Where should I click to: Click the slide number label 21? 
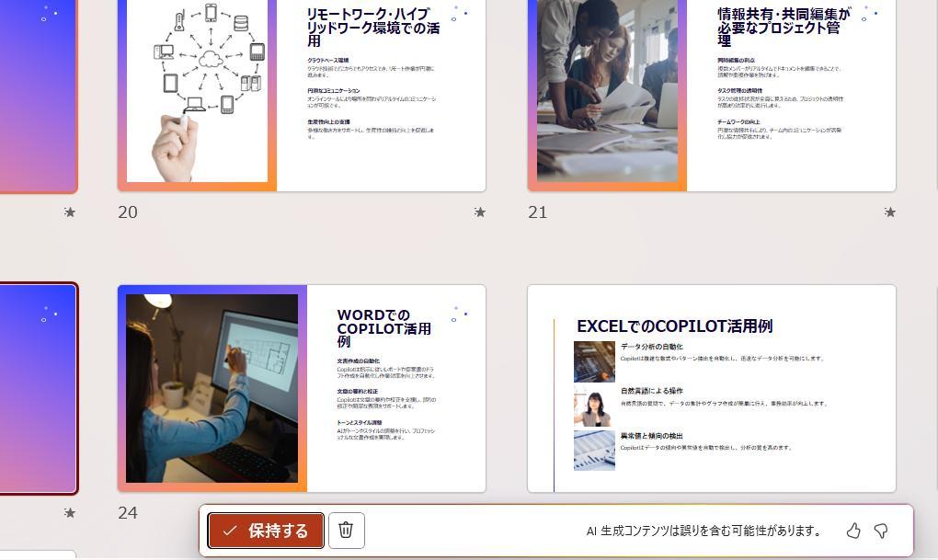click(x=538, y=212)
